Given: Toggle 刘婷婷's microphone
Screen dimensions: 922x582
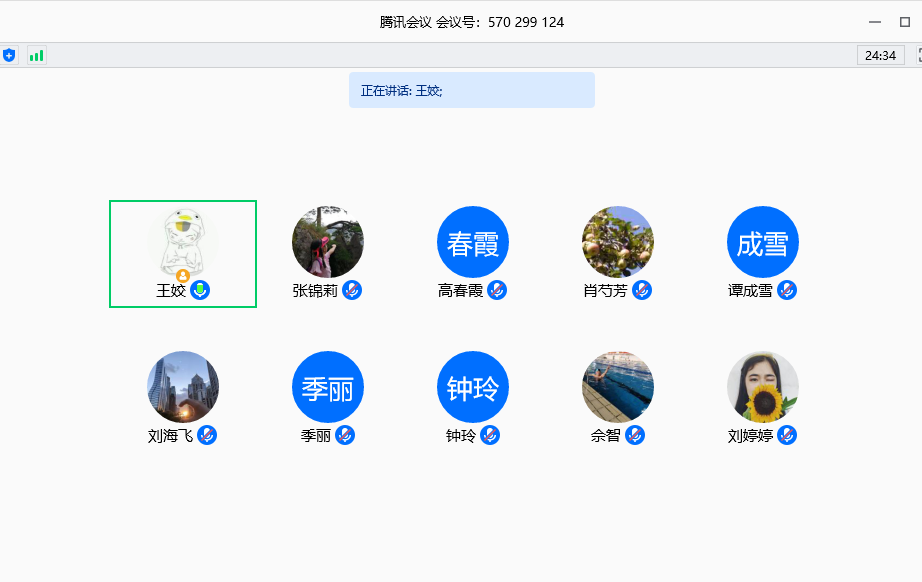Looking at the screenshot, I should point(787,435).
